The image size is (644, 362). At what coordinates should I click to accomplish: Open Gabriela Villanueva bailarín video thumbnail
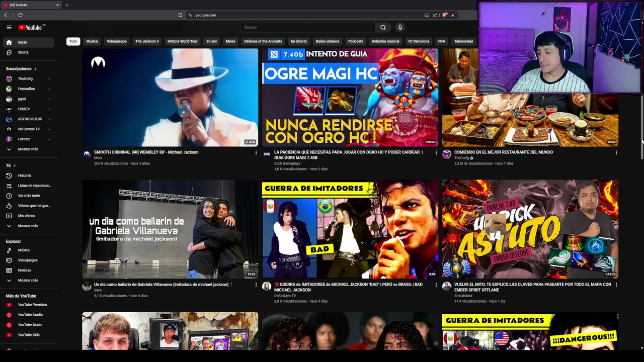(170, 229)
